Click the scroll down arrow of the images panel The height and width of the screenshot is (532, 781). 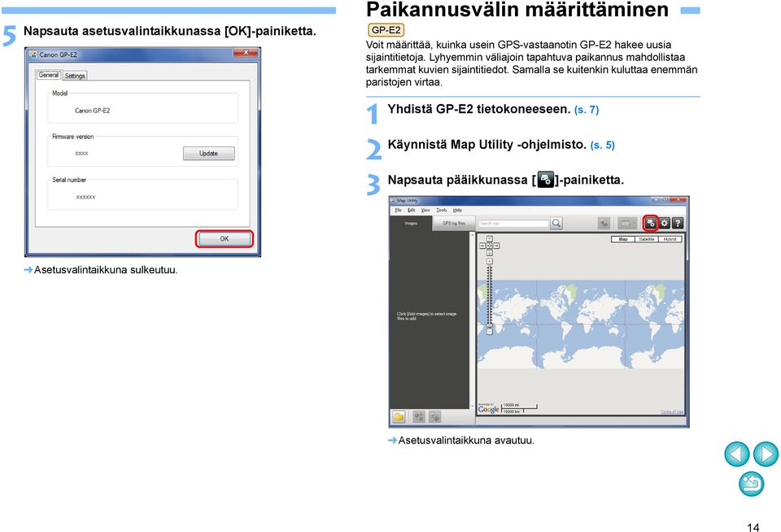[472, 407]
